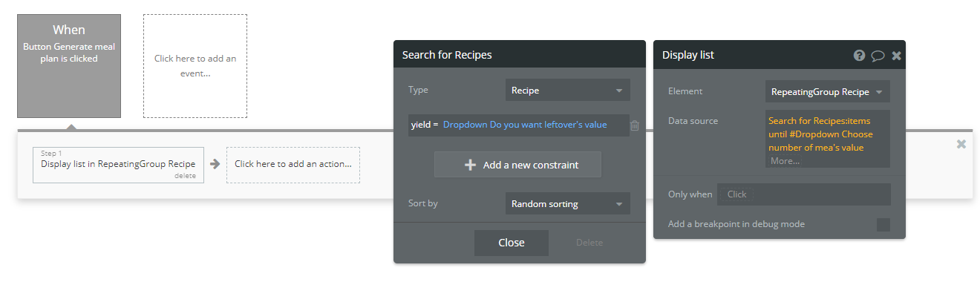Click here to add an event box

pyautogui.click(x=195, y=66)
